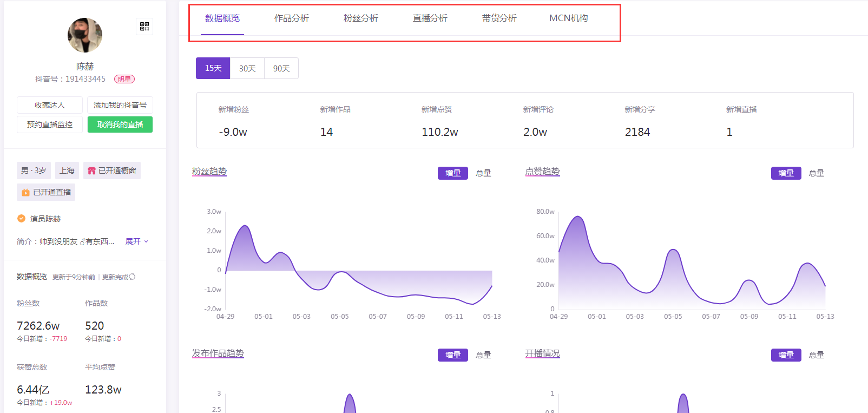This screenshot has width=868, height=413.
Task: Click the 明星 badge next to 抖音号
Action: (124, 79)
